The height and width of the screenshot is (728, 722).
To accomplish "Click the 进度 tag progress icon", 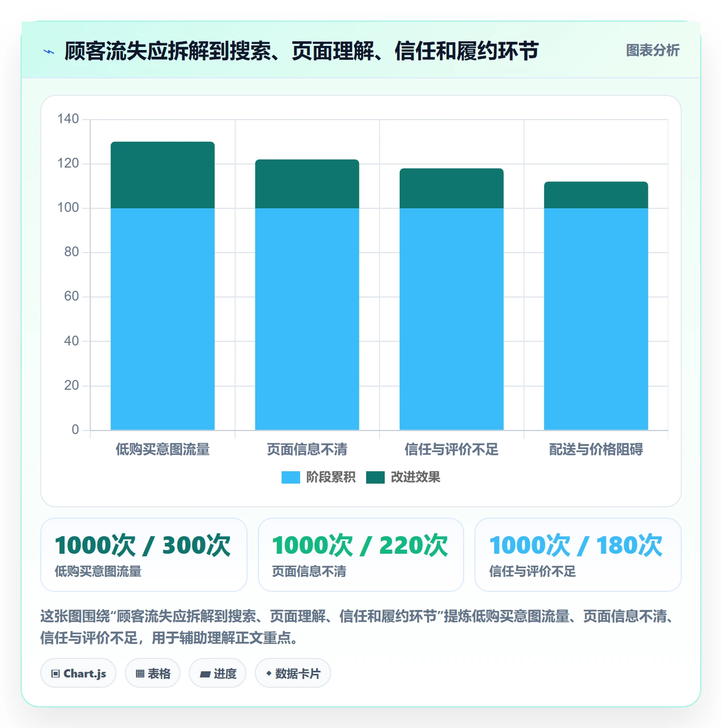I will [x=205, y=674].
